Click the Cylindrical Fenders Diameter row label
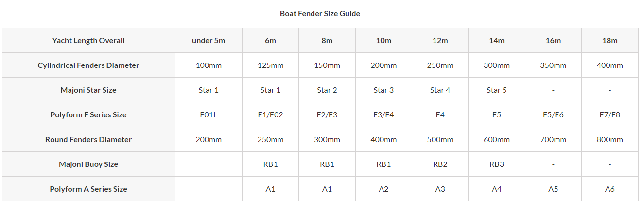This screenshot has height=212, width=644. click(88, 65)
